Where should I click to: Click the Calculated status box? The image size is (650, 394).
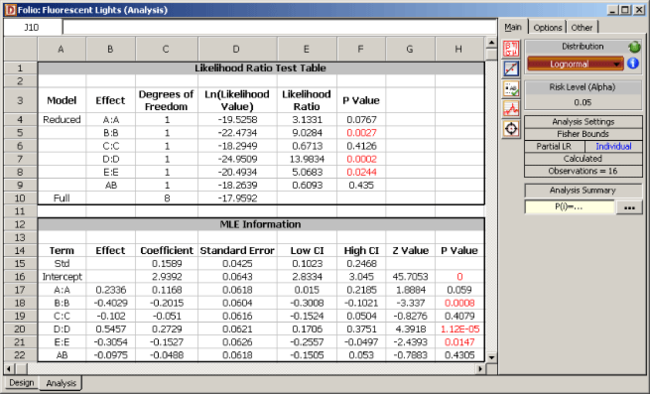tap(583, 159)
